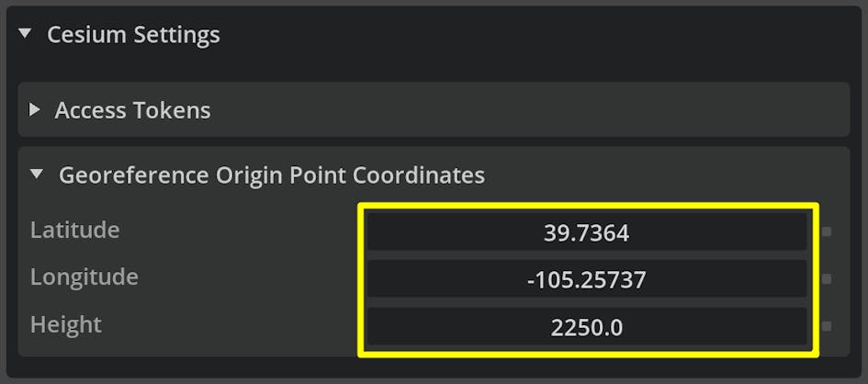868x384 pixels.
Task: Click the Height property label
Action: (65, 324)
